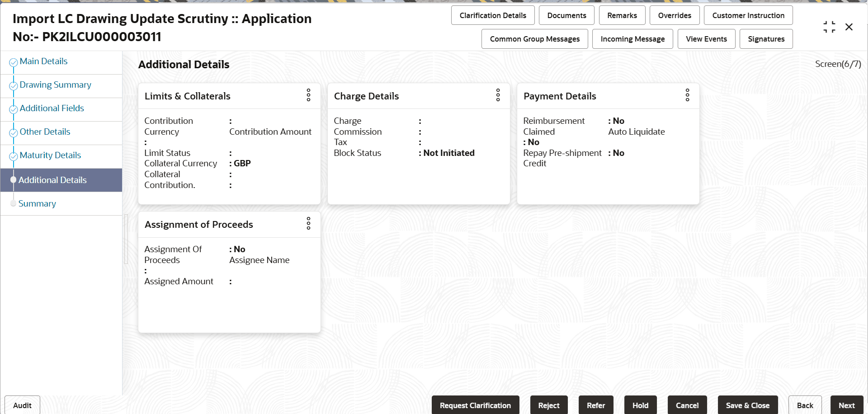Click Request Clarification
The width and height of the screenshot is (868, 414).
[x=475, y=405]
